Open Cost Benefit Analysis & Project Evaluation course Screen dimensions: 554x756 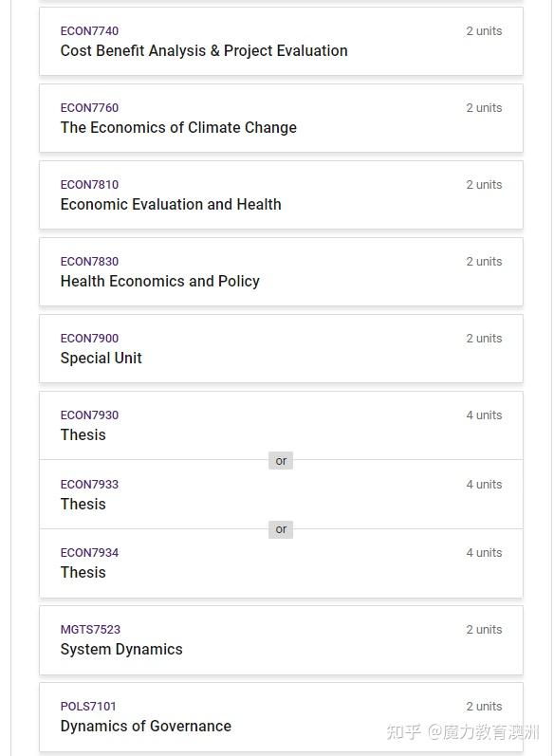click(204, 50)
